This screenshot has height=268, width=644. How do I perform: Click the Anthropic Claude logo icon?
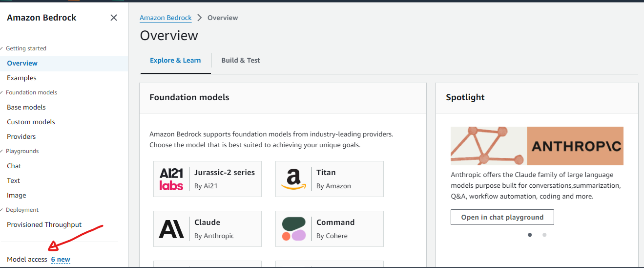click(x=171, y=229)
